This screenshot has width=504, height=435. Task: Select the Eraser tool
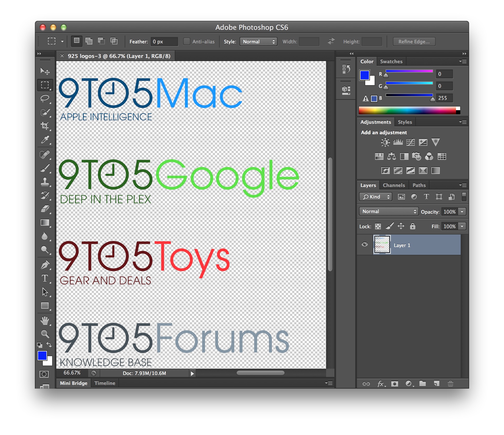[45, 209]
